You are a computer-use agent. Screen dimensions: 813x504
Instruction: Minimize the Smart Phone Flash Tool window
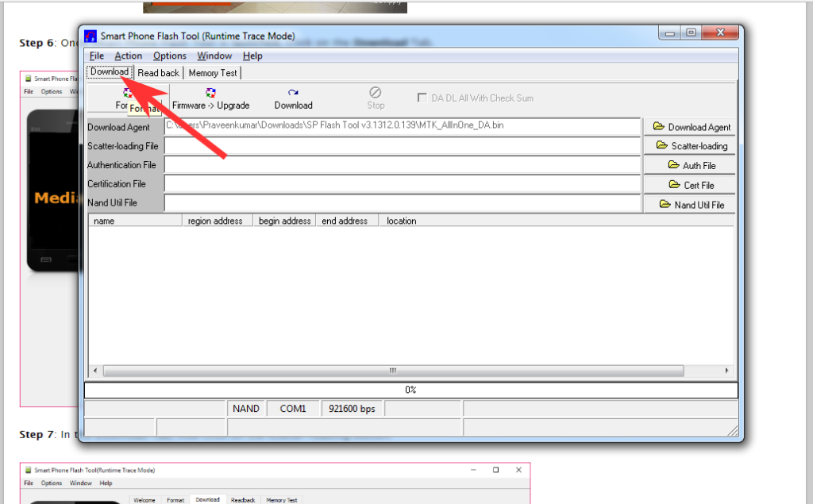tap(670, 33)
